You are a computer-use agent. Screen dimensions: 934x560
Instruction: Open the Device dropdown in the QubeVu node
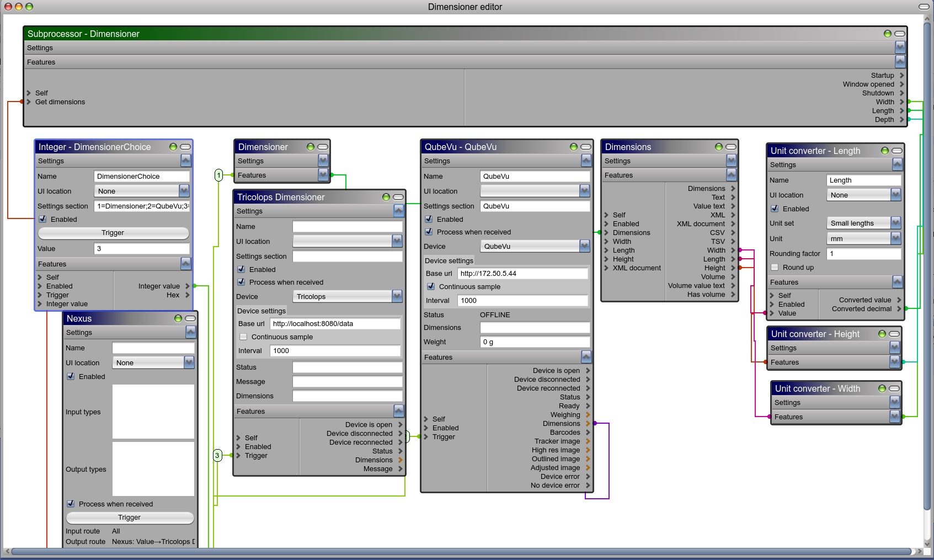(x=584, y=246)
